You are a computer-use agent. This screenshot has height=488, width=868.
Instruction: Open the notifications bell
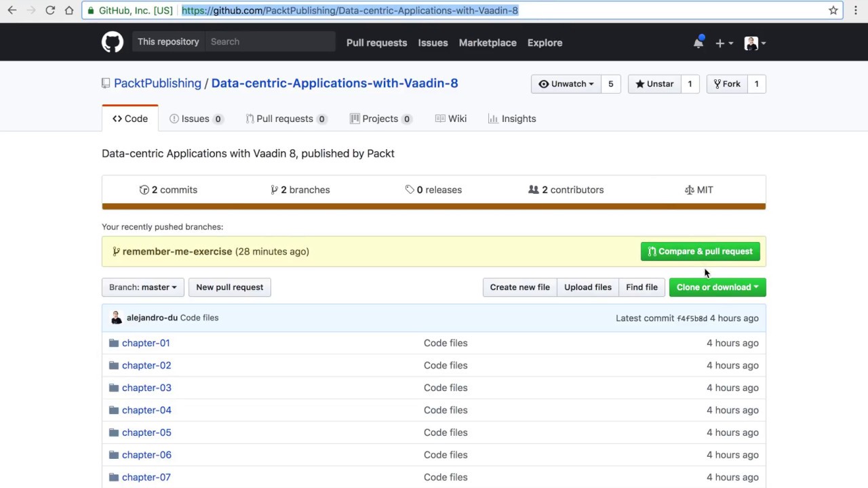click(698, 43)
